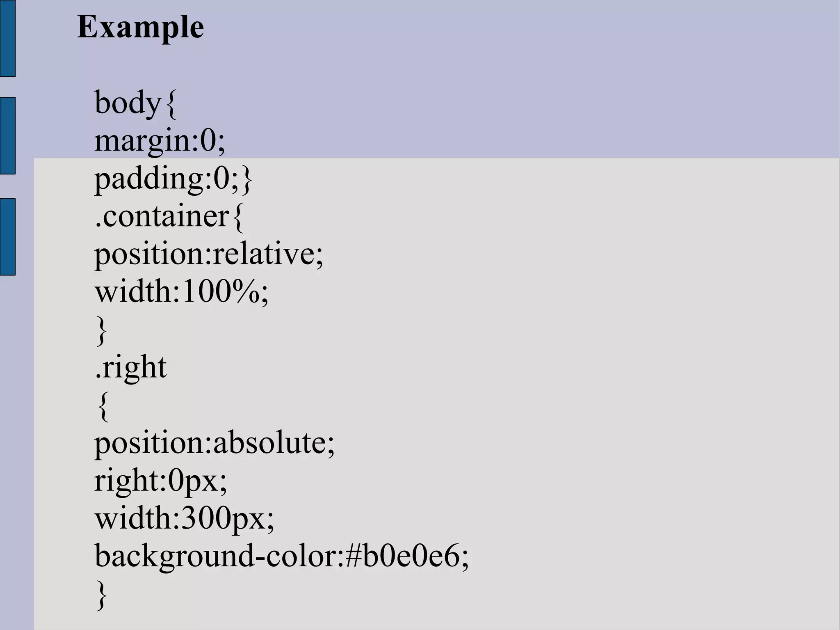The image size is (840, 630).
Task: Click the .container{ selector text
Action: (169, 216)
